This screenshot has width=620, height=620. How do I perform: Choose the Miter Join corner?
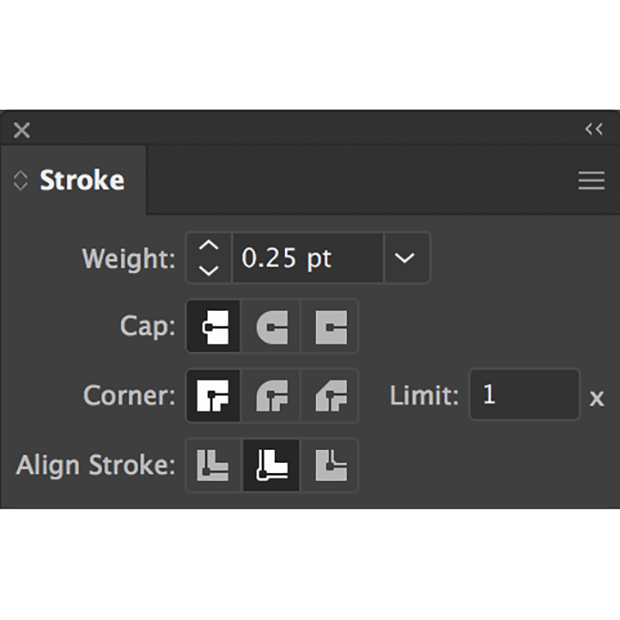[x=213, y=395]
